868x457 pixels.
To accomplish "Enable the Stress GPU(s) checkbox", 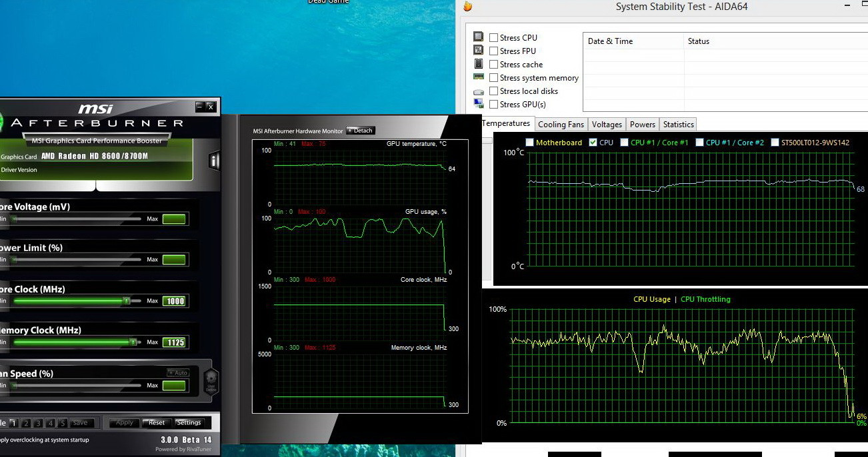I will (x=493, y=105).
